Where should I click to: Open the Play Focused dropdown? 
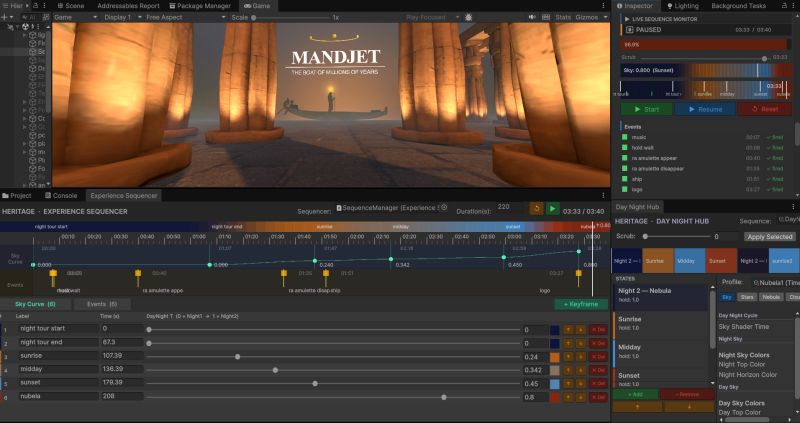[432, 17]
